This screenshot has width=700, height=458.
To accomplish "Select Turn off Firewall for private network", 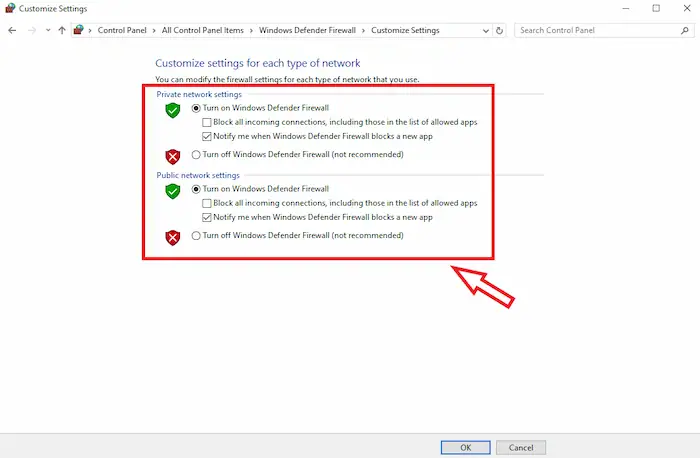I will click(x=196, y=155).
